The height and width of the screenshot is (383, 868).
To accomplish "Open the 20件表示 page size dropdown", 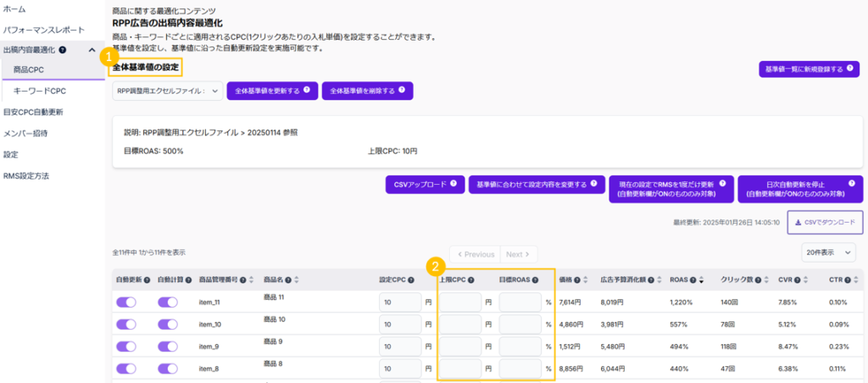I will [832, 253].
